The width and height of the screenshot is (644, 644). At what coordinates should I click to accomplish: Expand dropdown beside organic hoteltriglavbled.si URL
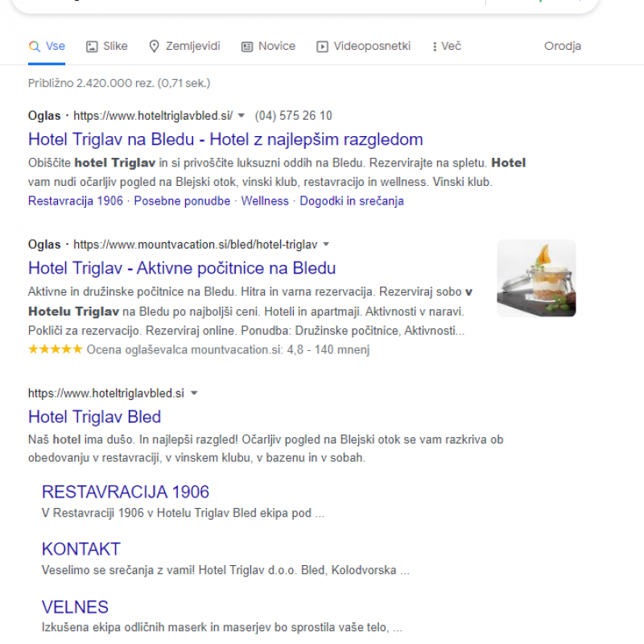tap(194, 393)
